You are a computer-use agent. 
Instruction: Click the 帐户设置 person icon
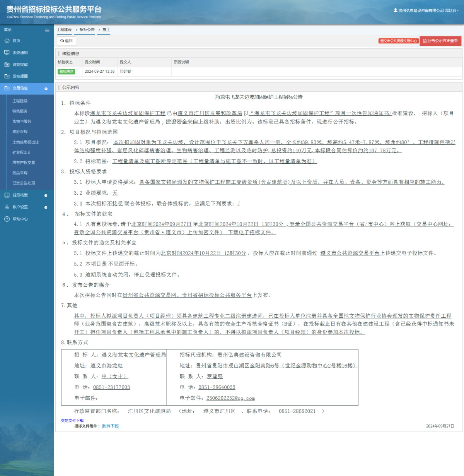(7, 207)
